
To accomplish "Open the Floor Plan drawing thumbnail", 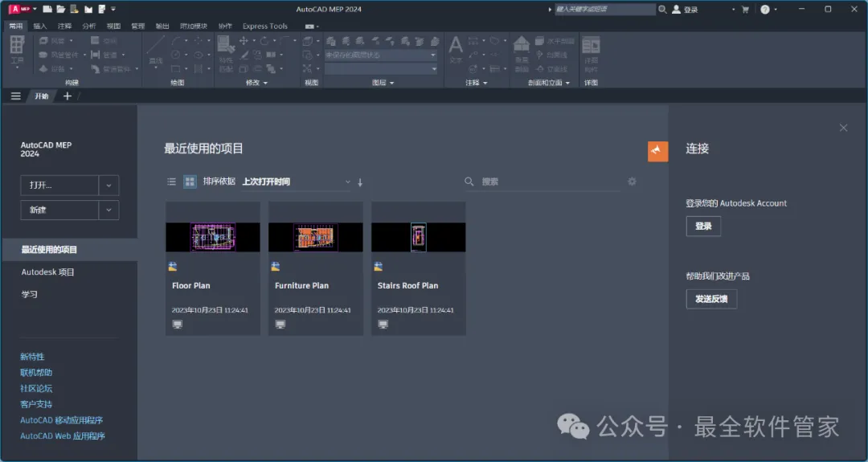I will point(212,237).
